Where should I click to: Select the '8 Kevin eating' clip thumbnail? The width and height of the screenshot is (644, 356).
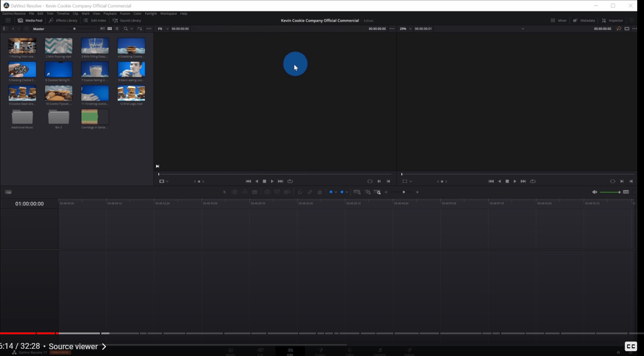[131, 69]
